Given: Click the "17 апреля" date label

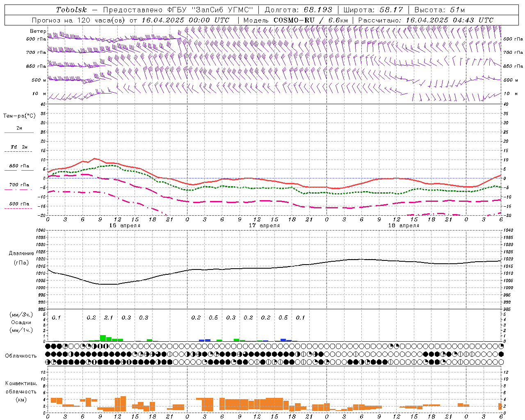Looking at the screenshot, I should tap(264, 226).
